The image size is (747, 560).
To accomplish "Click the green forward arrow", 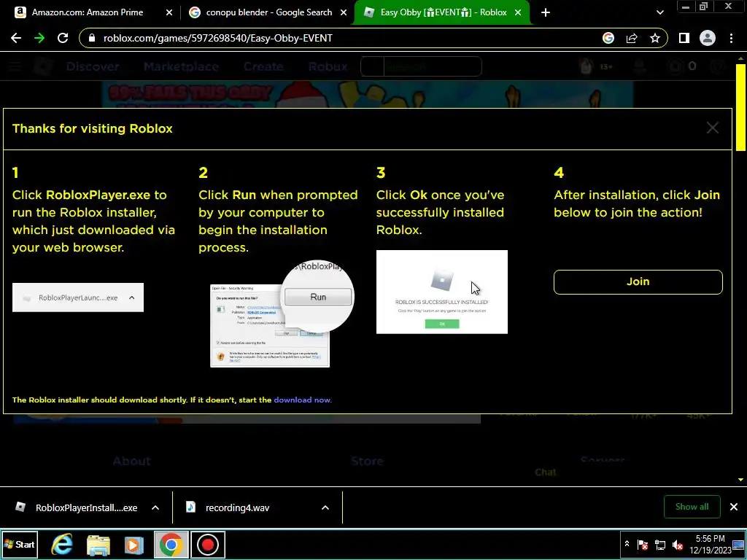I will tap(39, 38).
